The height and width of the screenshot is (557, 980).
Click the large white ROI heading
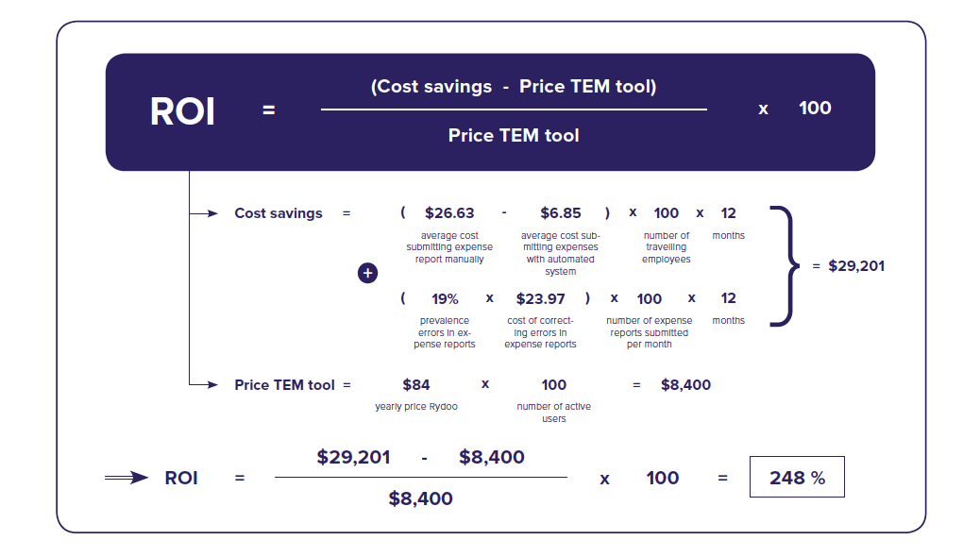click(182, 112)
